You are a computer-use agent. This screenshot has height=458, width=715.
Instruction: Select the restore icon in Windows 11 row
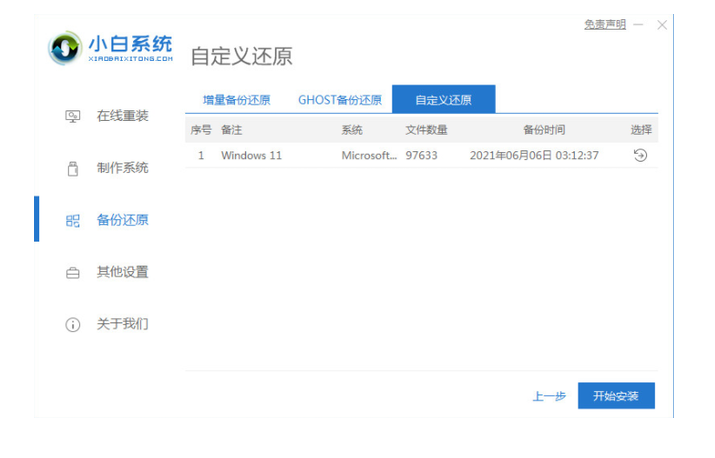[641, 155]
